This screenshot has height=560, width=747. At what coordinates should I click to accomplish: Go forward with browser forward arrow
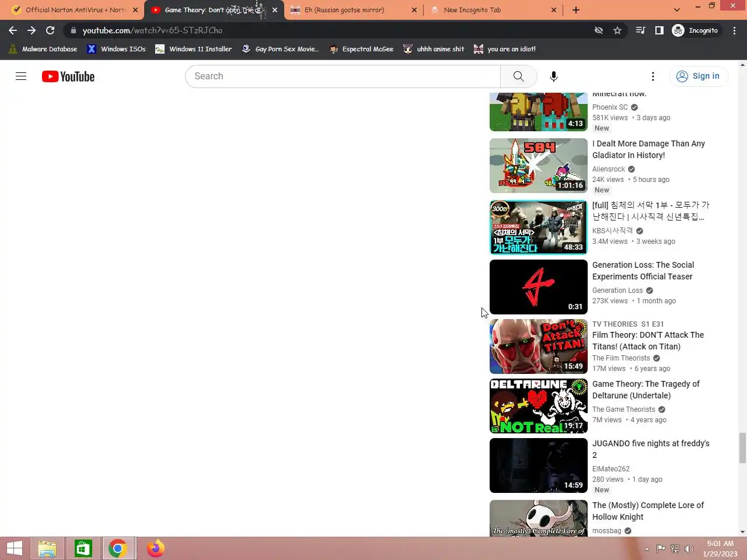pyautogui.click(x=32, y=30)
